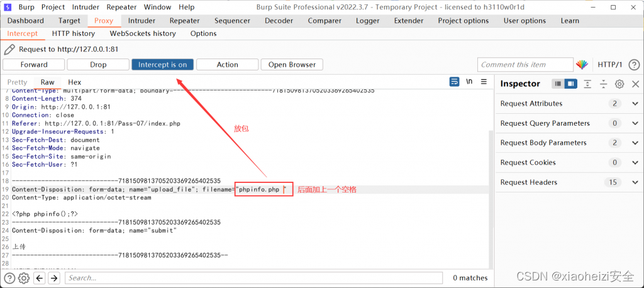Click the Inspector collapse all sections icon
644x288 pixels.
click(x=603, y=84)
